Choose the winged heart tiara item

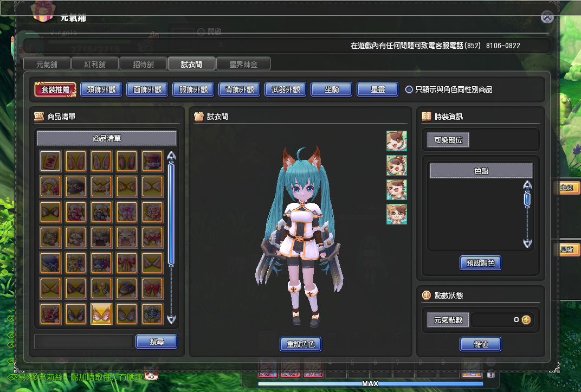coord(101,187)
